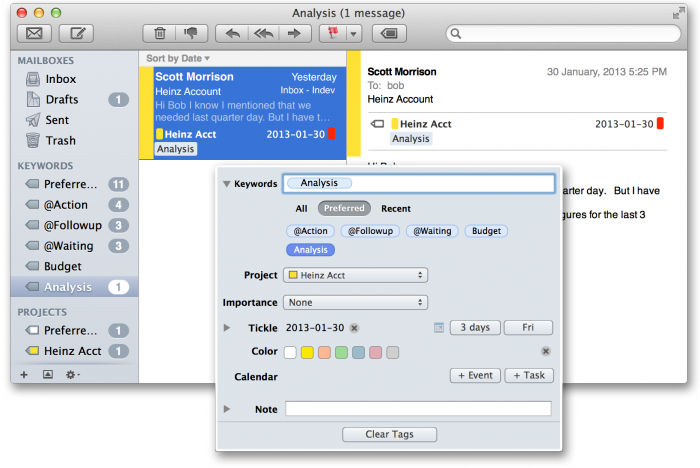
Task: Compose a new message with the toolbar icon
Action: point(76,33)
